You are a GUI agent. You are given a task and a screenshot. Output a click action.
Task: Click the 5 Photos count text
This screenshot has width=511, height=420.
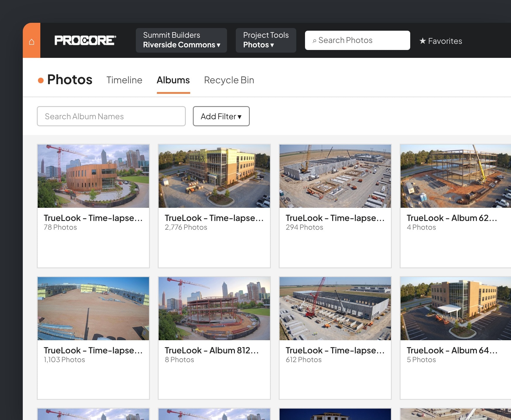tap(421, 360)
